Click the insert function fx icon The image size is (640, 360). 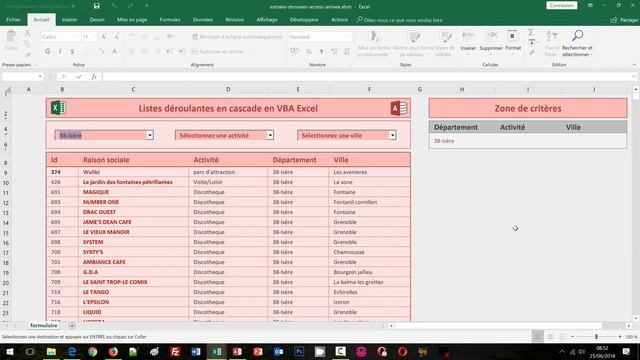[94, 76]
